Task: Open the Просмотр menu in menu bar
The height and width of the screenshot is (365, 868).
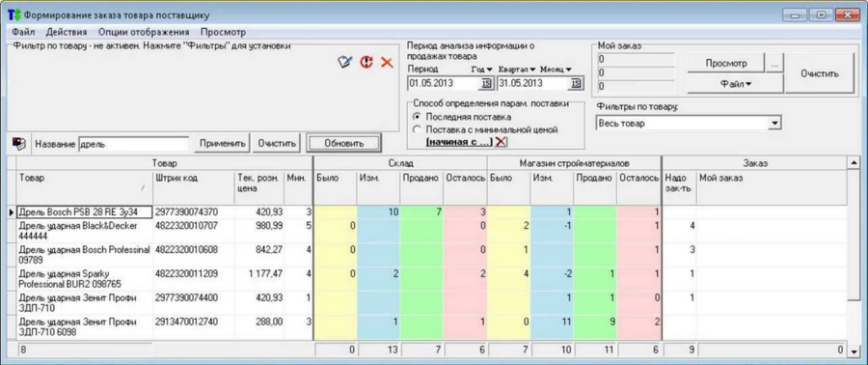Action: (223, 32)
